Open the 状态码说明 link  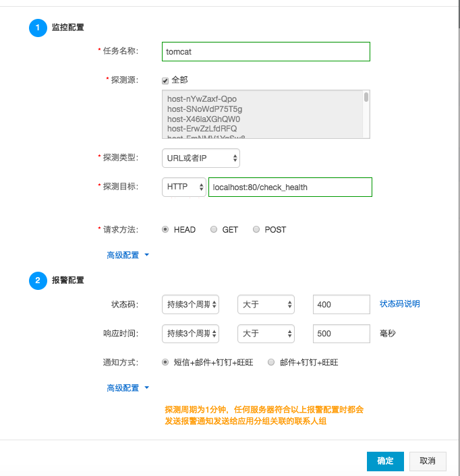tap(399, 304)
